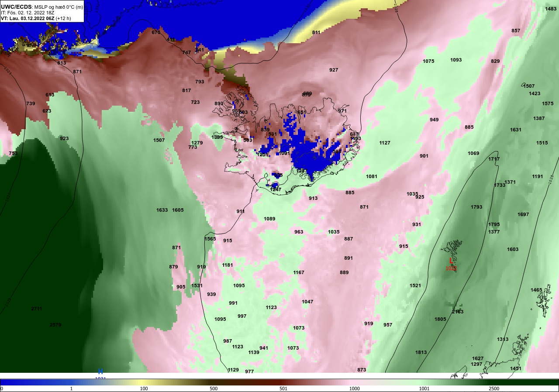Click the height value 1081

372,176
